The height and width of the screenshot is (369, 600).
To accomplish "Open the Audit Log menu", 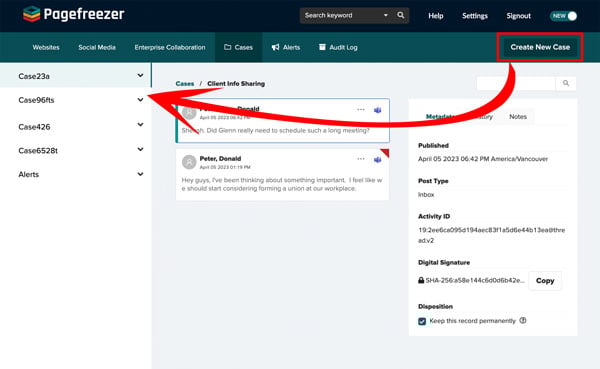I will pos(338,47).
